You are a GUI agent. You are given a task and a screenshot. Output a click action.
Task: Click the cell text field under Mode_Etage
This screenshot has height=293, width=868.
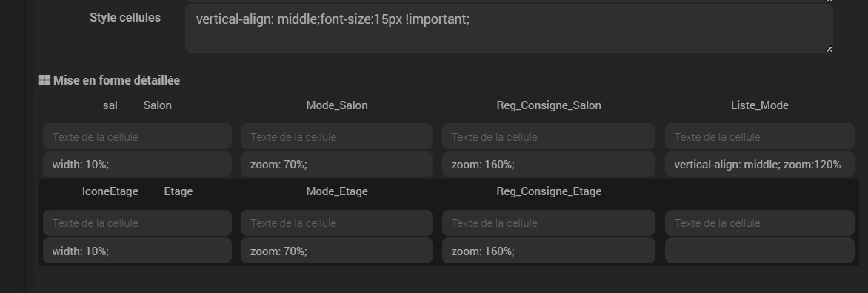point(336,223)
